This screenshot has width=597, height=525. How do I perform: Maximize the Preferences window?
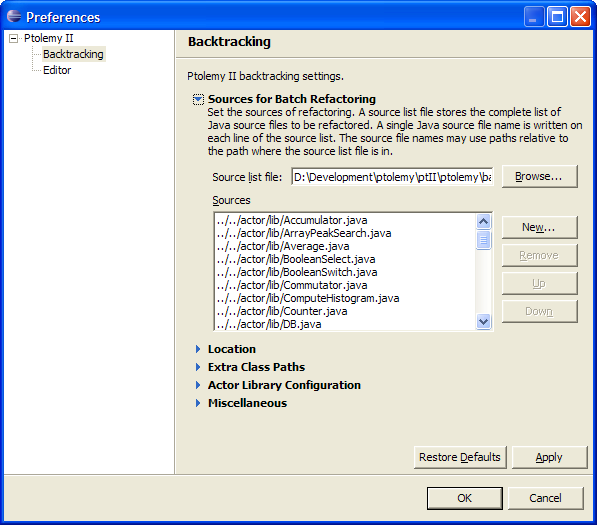point(557,17)
